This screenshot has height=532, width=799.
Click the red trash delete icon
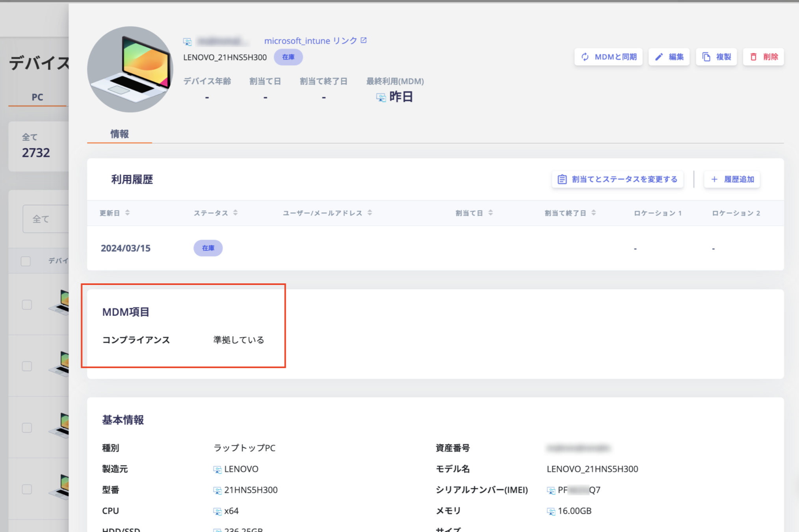click(753, 57)
